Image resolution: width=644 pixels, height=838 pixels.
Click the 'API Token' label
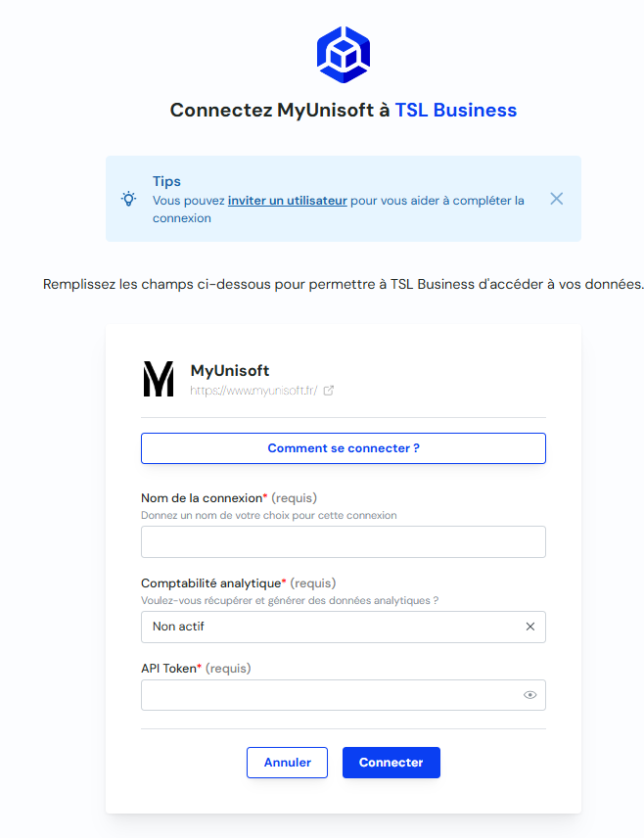point(168,668)
